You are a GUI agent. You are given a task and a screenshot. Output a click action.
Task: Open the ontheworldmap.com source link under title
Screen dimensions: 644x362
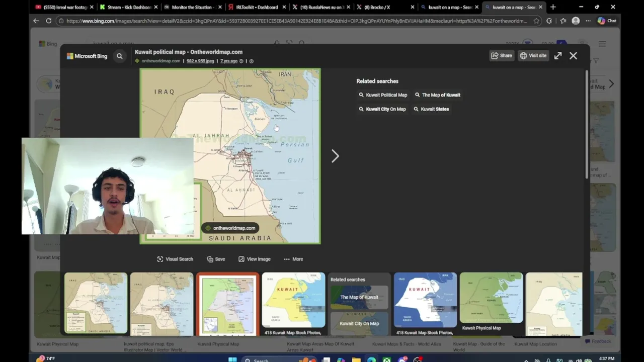(x=160, y=61)
